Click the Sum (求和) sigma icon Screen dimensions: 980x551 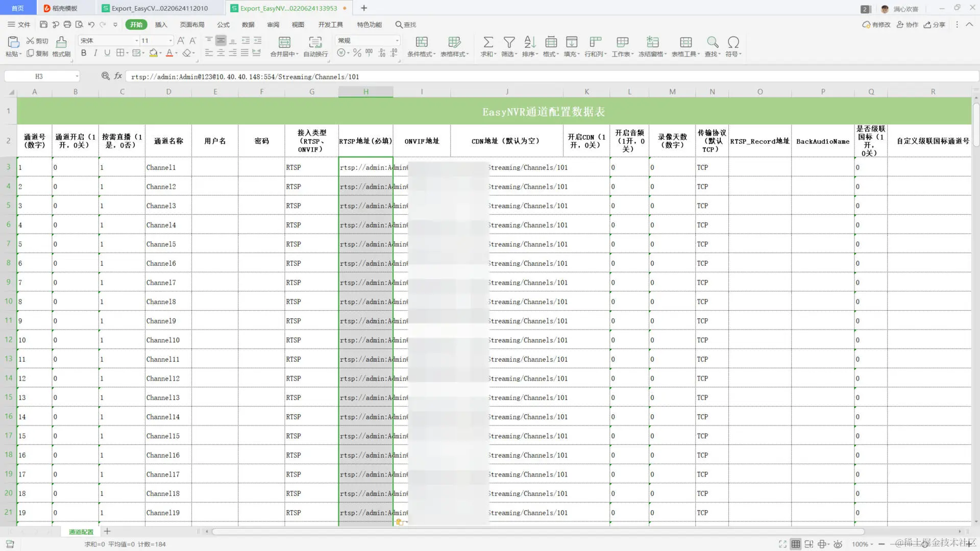coord(488,42)
